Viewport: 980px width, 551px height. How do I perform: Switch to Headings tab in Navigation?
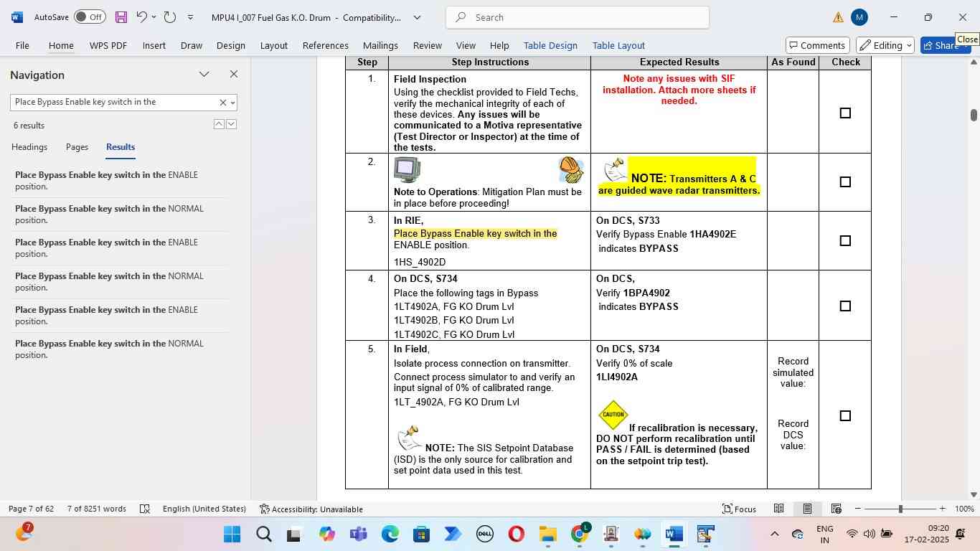pyautogui.click(x=29, y=147)
